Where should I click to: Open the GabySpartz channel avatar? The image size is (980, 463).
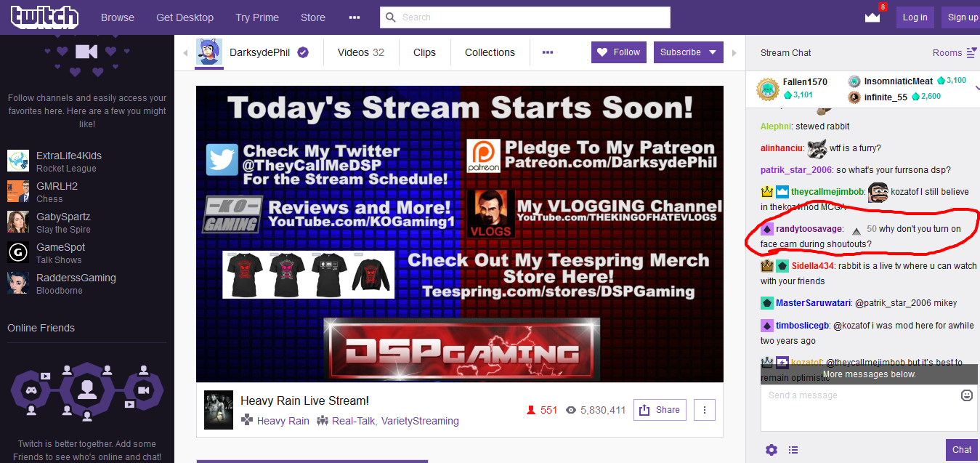point(18,222)
